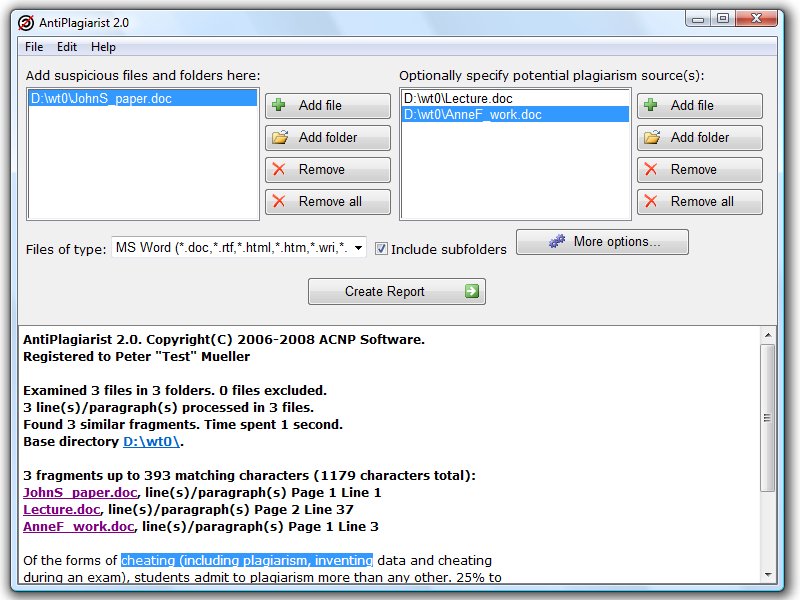The width and height of the screenshot is (800, 600).
Task: Expand the Files of type dropdown
Action: click(357, 248)
